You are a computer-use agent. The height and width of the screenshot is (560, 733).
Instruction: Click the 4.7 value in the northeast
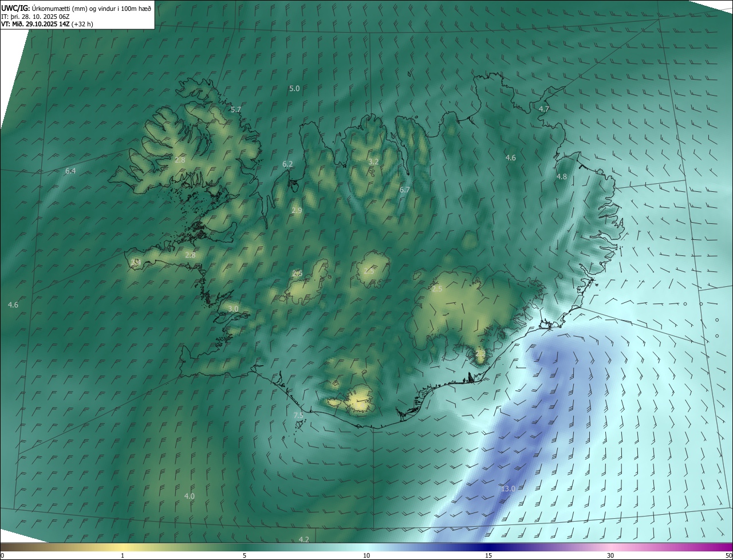pyautogui.click(x=544, y=109)
